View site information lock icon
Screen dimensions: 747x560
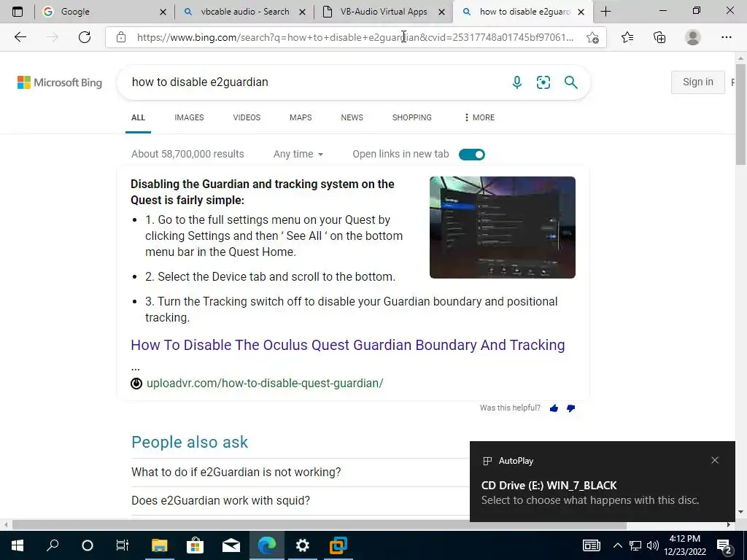(x=121, y=37)
